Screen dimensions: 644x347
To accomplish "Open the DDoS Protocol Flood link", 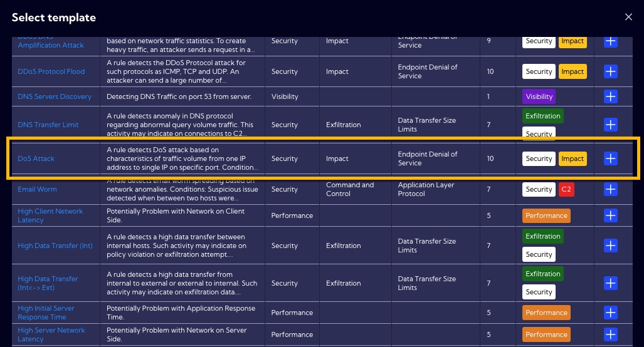I will coord(51,71).
